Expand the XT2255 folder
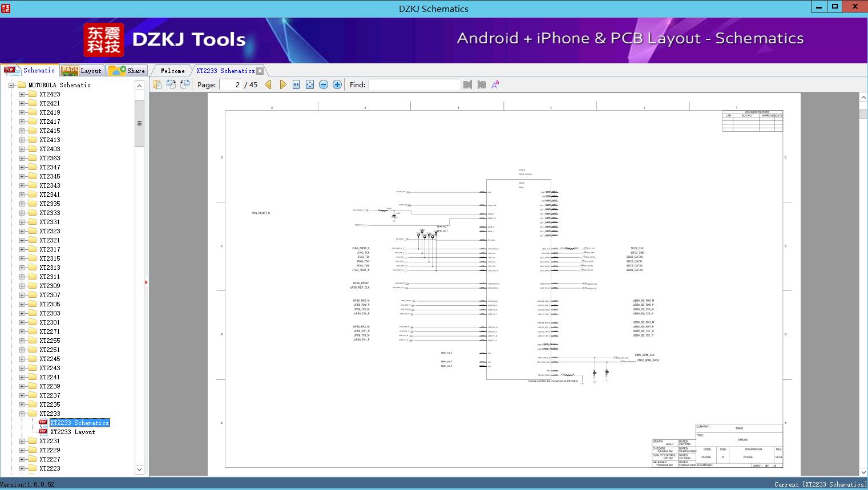The width and height of the screenshot is (868, 490). 22,341
